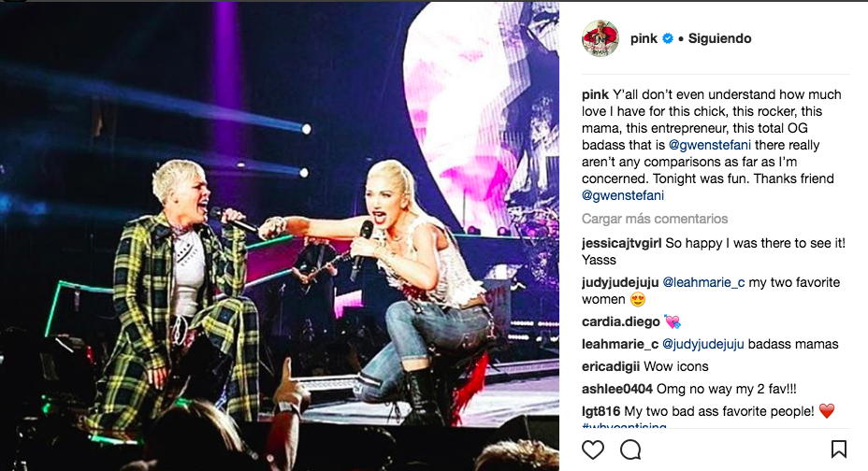Visit leahmarie_c commenter profile
This screenshot has width=868, height=471.
point(620,345)
